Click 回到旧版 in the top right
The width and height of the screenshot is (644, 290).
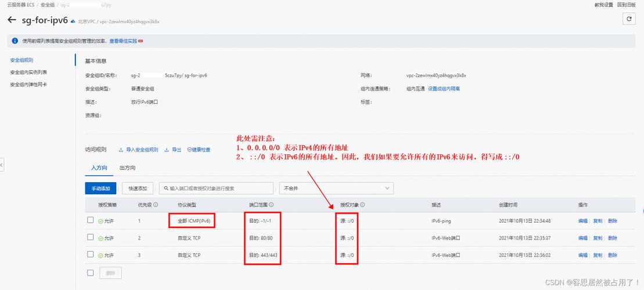click(627, 5)
